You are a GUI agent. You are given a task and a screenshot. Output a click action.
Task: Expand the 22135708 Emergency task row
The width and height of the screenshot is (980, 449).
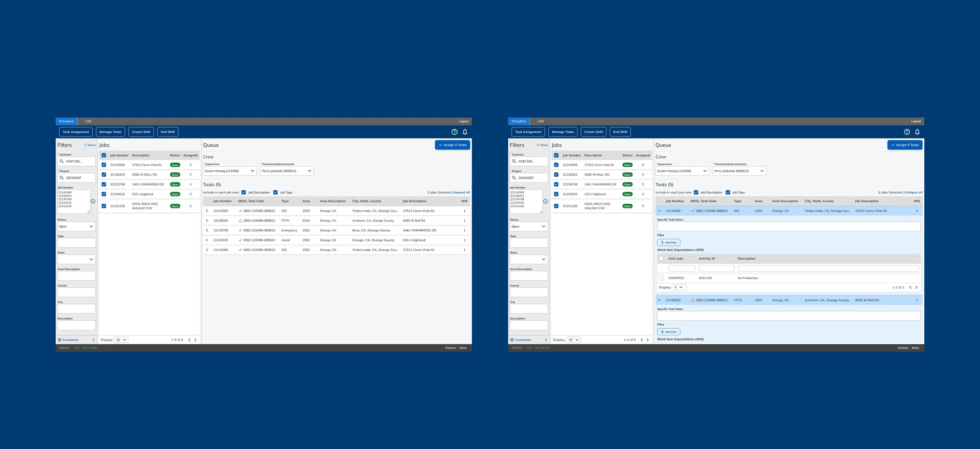[x=207, y=230]
